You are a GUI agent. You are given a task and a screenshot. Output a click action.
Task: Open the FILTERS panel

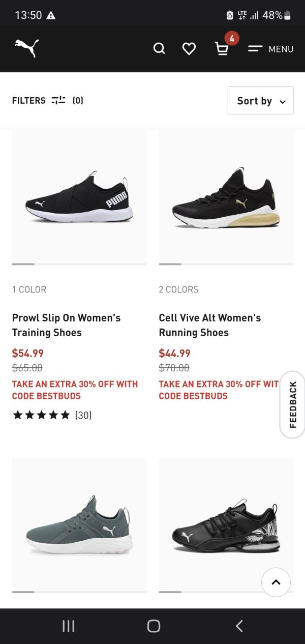tap(47, 101)
